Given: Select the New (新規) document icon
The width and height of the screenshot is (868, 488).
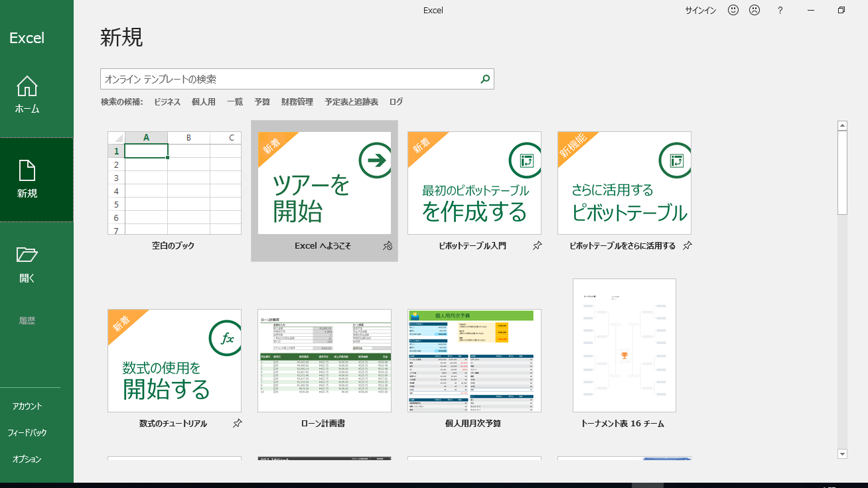Looking at the screenshot, I should [27, 170].
